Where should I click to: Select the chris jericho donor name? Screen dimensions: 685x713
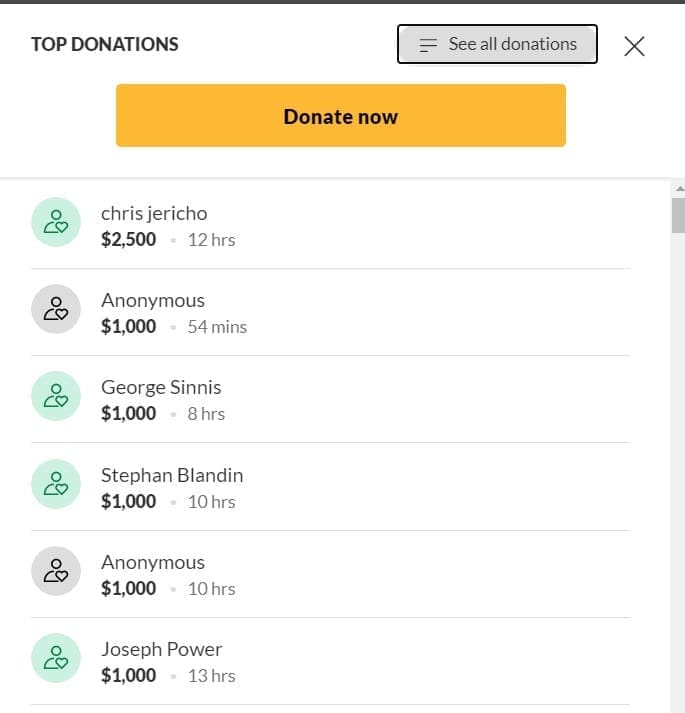154,213
